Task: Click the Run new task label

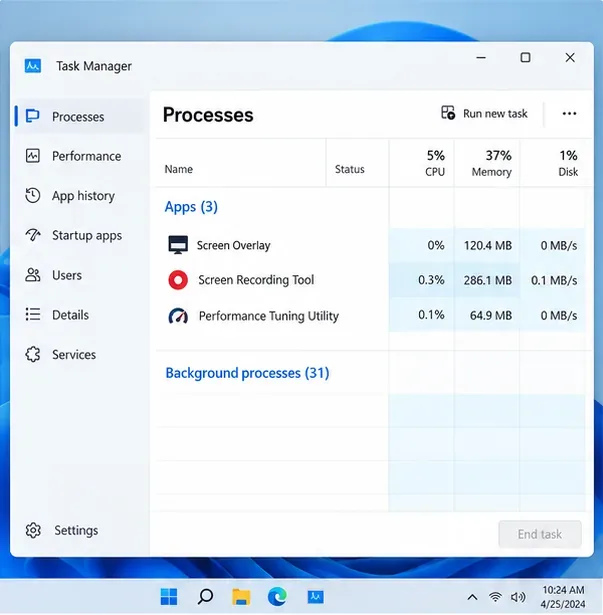Action: [x=495, y=114]
